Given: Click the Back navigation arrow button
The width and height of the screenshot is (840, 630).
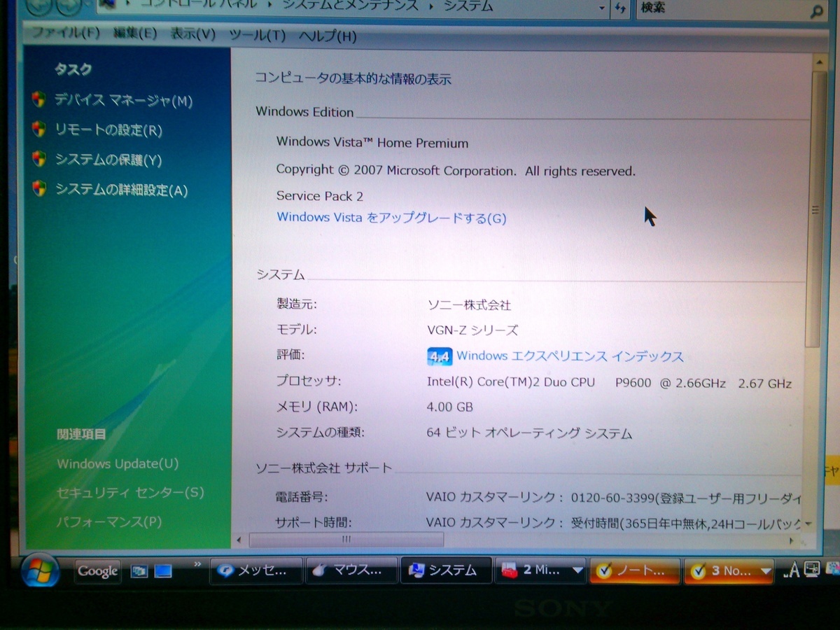Looking at the screenshot, I should (x=41, y=6).
